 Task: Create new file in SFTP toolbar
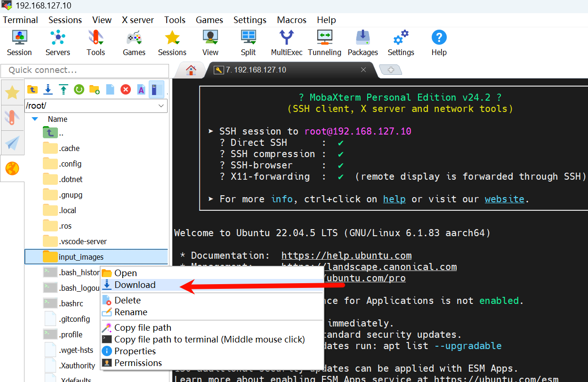pos(110,89)
